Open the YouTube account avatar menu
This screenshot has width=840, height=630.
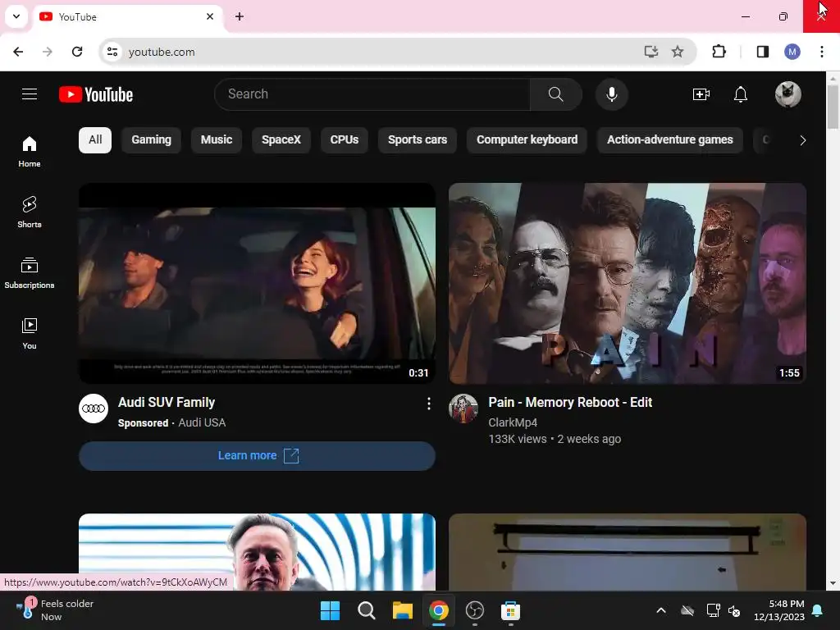(x=787, y=94)
